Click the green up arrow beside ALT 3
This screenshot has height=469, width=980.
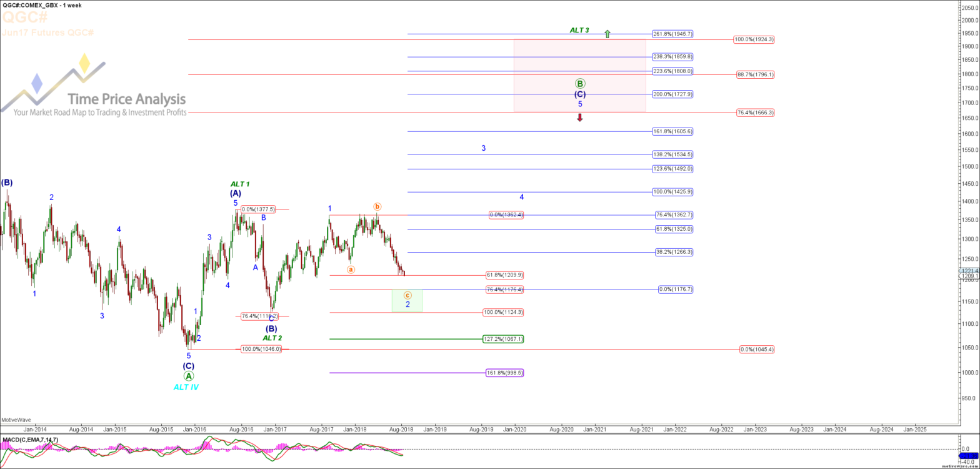pos(606,34)
